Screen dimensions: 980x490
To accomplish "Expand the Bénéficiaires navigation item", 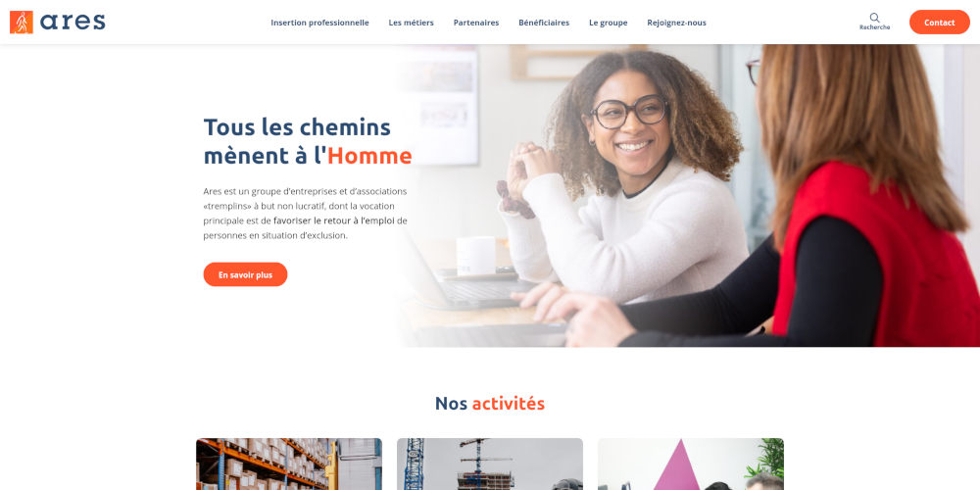I will click(x=544, y=23).
